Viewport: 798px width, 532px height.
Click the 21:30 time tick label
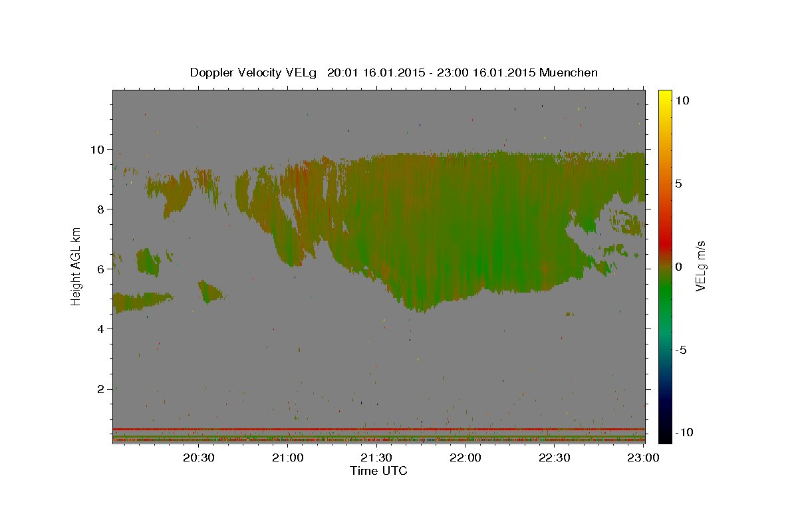point(376,458)
